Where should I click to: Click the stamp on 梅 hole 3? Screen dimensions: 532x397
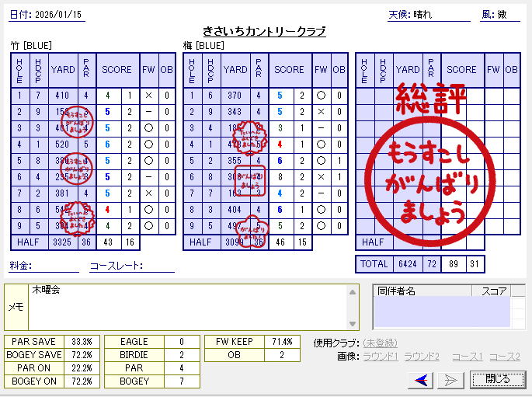click(249, 135)
